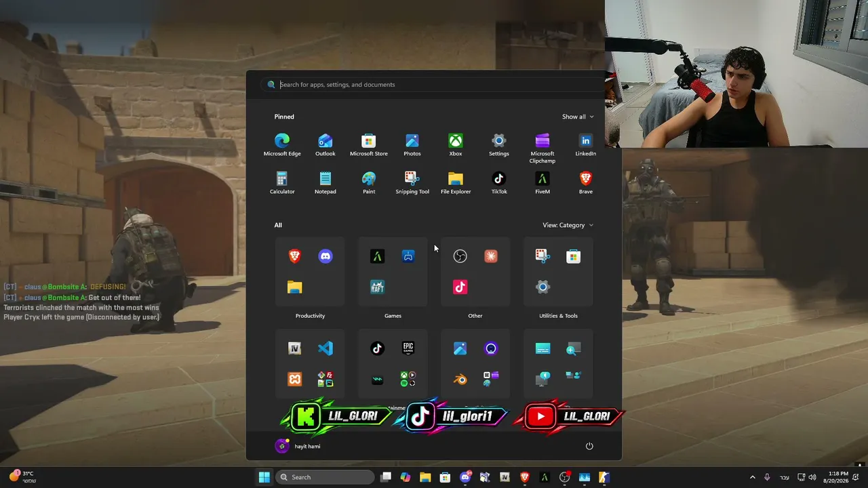Open the taskbar weather widget showing 31°C
This screenshot has height=488, width=868.
(22, 477)
